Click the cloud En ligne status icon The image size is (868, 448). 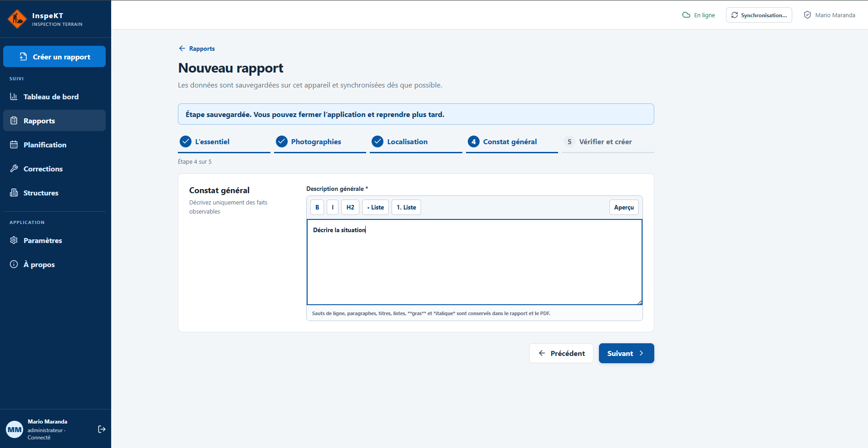tap(686, 15)
